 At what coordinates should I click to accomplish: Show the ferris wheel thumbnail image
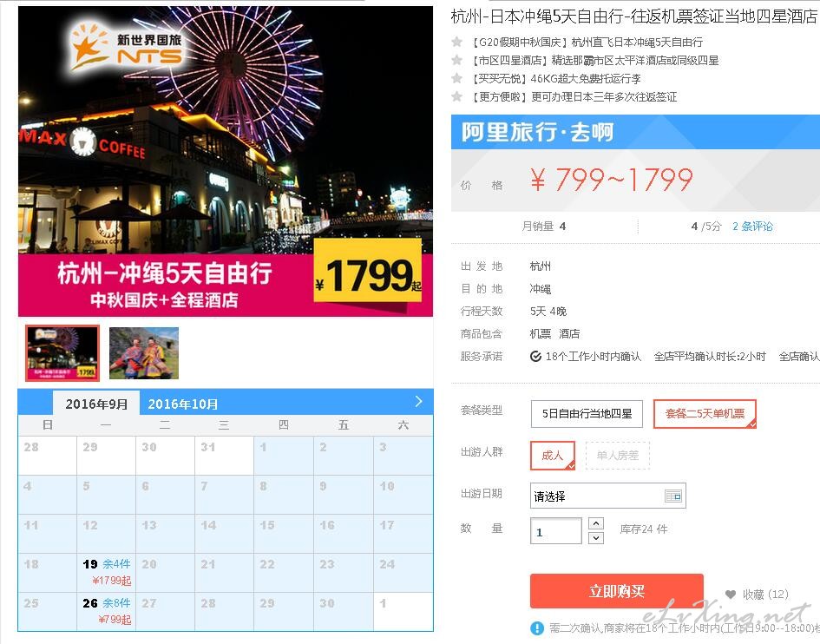[x=62, y=353]
